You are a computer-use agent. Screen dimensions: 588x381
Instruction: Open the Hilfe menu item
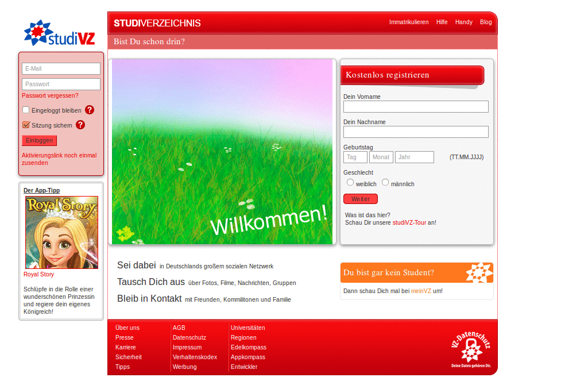pos(442,22)
